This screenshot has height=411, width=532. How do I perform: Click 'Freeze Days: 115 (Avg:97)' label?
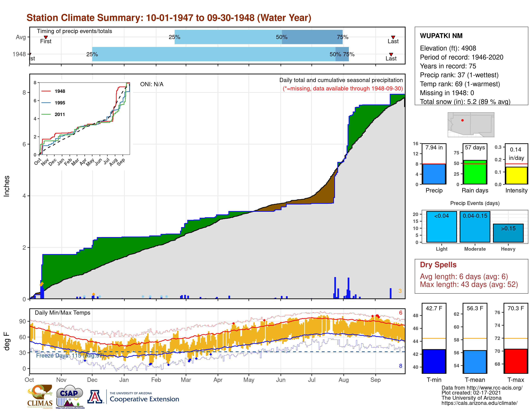tap(70, 356)
